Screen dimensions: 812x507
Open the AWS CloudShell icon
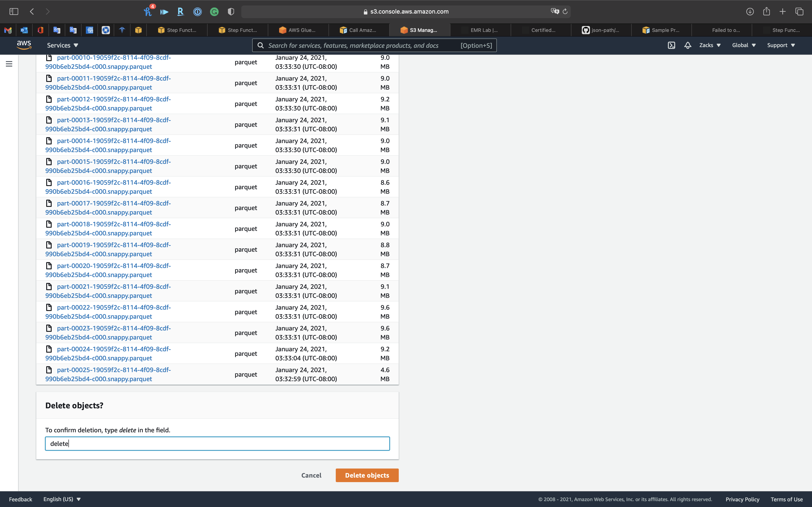pos(671,45)
